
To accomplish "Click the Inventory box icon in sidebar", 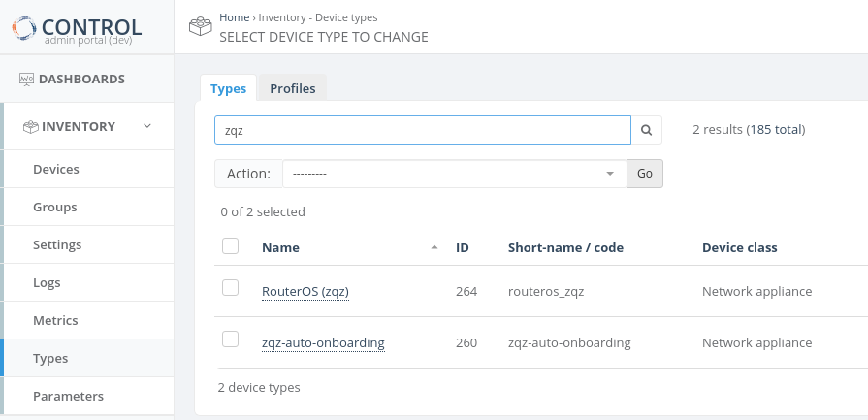I will [31, 127].
